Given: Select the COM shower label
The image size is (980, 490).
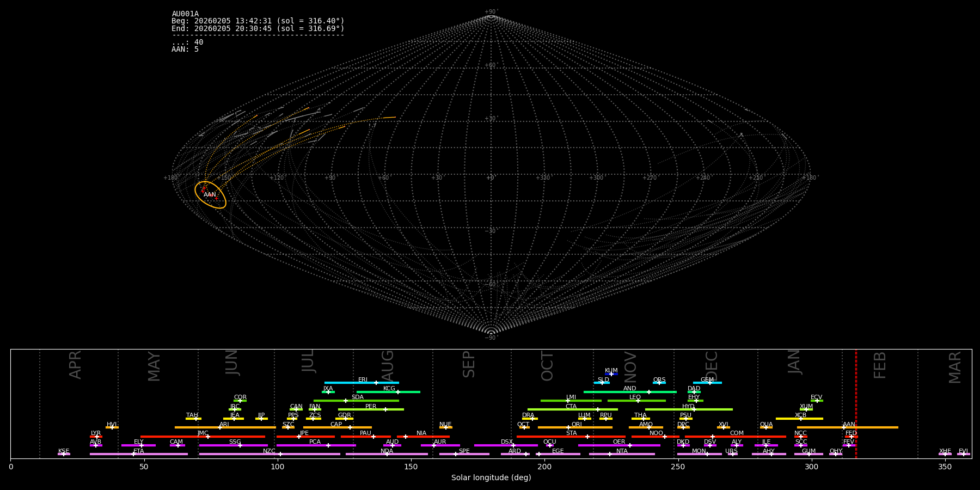Looking at the screenshot, I should pyautogui.click(x=737, y=433).
